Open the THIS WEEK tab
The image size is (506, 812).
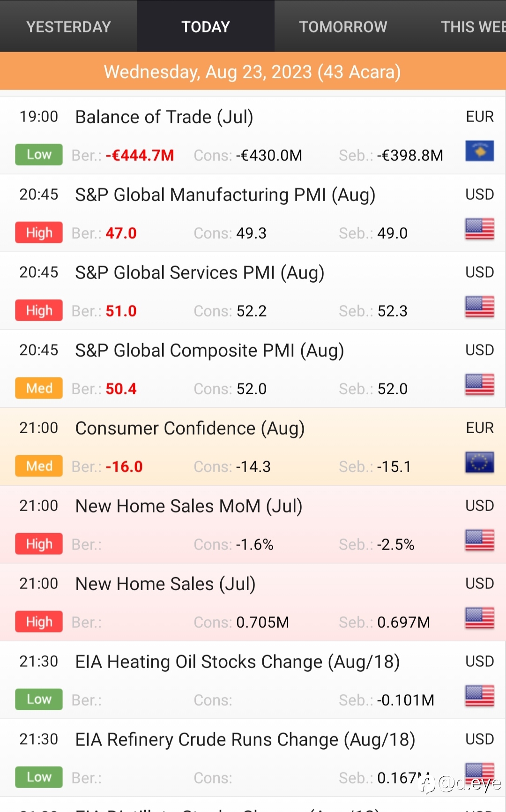472,27
